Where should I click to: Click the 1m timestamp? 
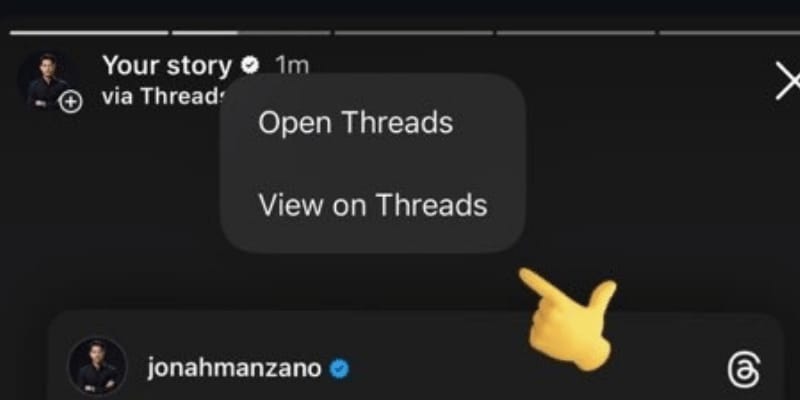[292, 66]
